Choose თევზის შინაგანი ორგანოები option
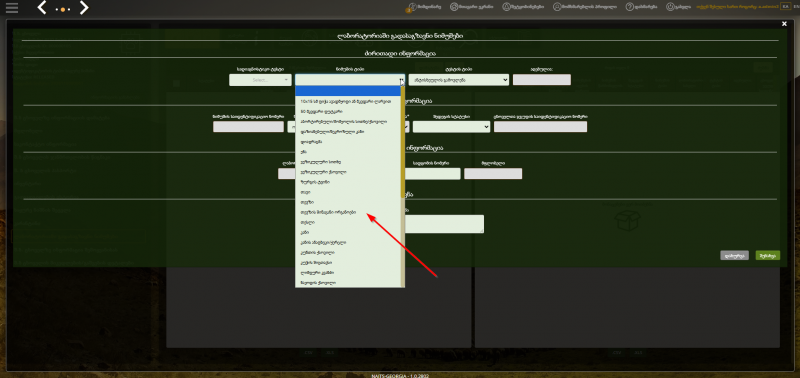This screenshot has width=800, height=378. point(348,212)
